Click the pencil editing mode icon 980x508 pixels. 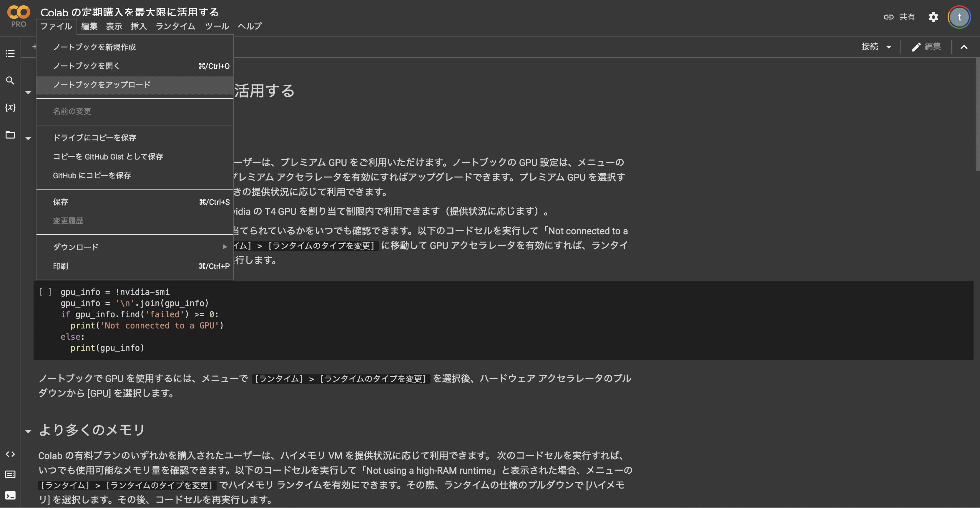click(916, 47)
